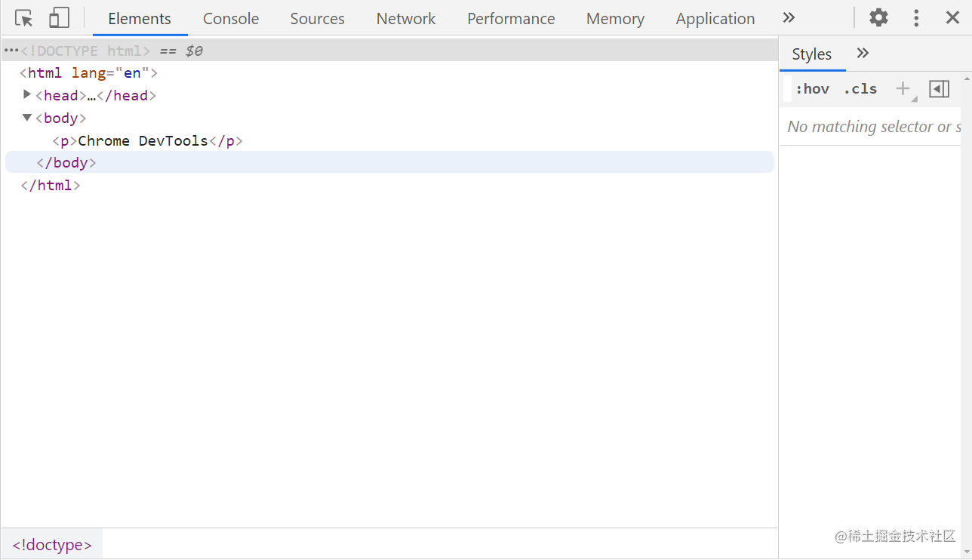Click the ellipsis before DOCTYPE row
Screen dimensions: 972x560
click(x=11, y=51)
